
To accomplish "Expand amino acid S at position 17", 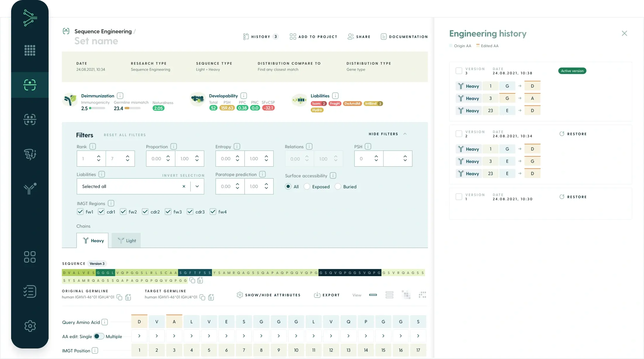I will point(418,336).
